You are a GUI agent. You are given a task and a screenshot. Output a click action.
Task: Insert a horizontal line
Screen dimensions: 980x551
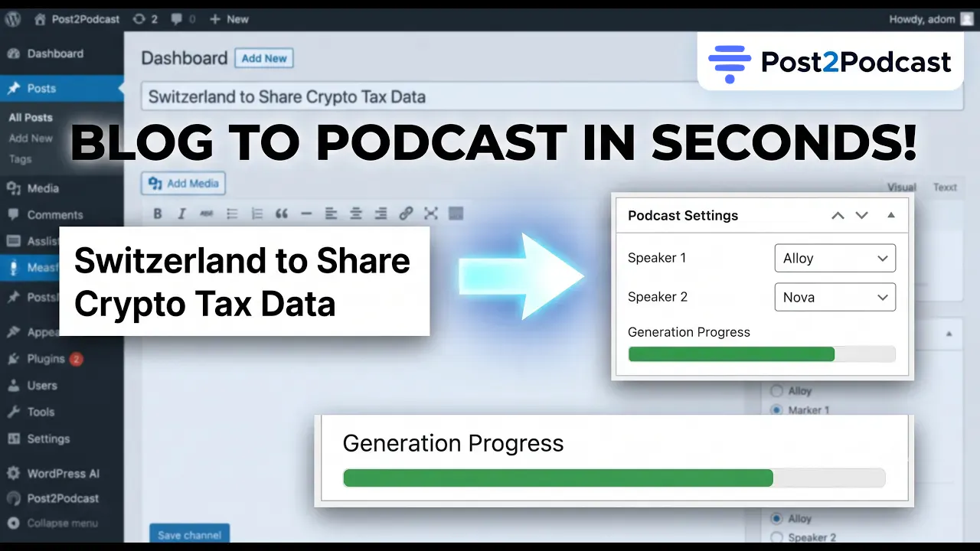(x=306, y=214)
